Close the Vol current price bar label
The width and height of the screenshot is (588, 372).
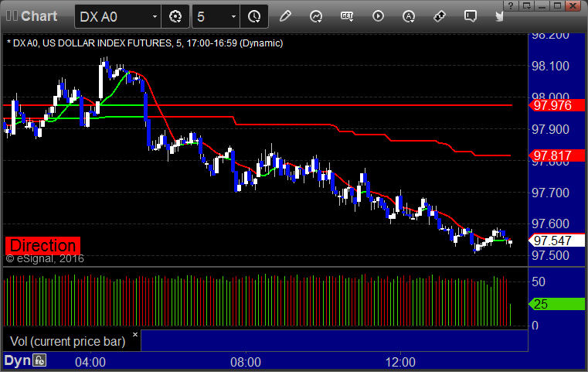click(x=135, y=334)
